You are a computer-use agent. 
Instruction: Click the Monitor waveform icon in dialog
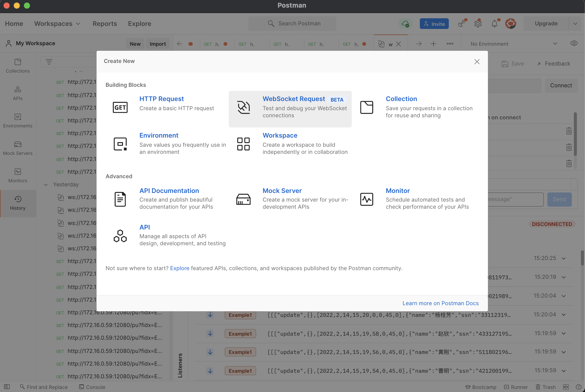(x=366, y=199)
